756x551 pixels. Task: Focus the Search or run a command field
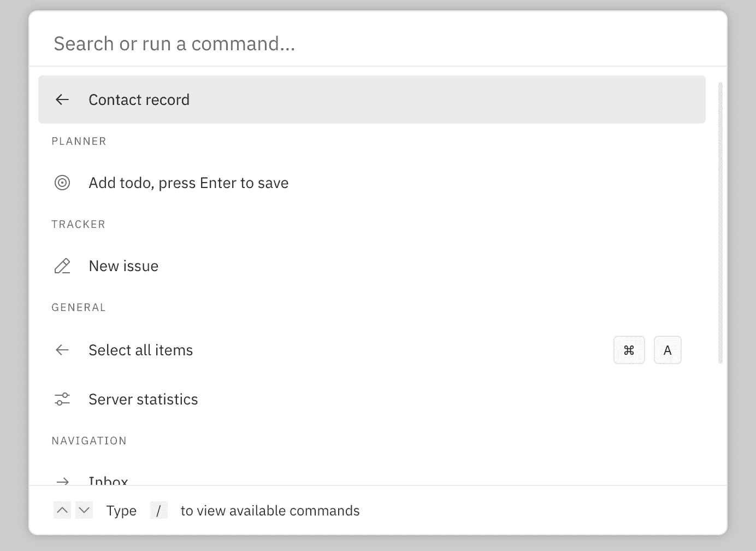(x=377, y=44)
